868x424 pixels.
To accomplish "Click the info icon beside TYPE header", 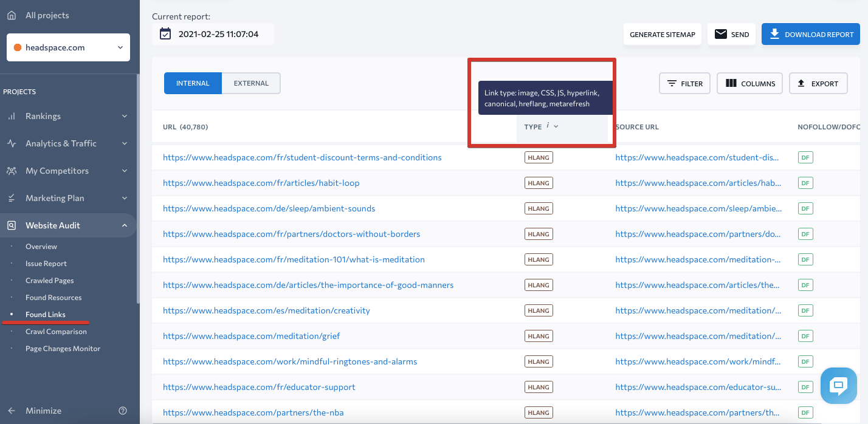I will coord(548,125).
